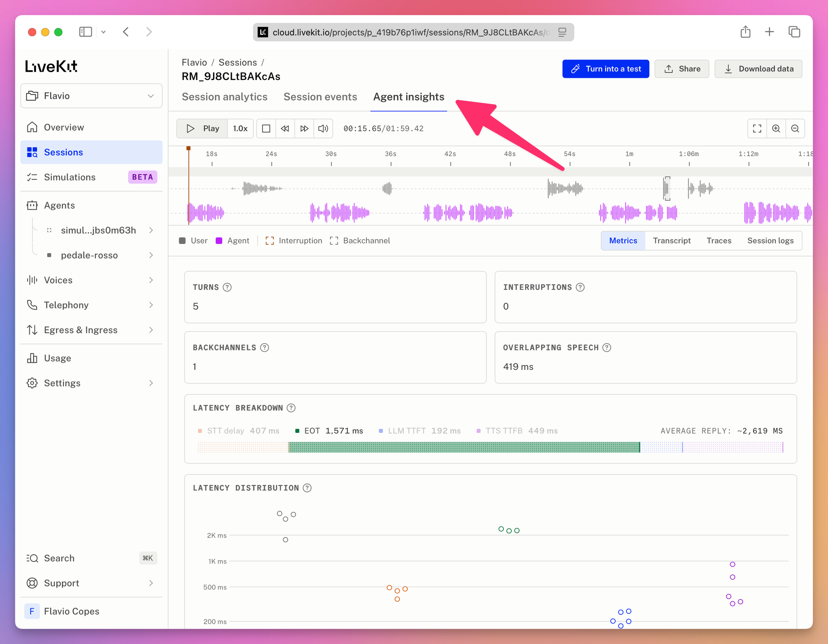Screen dimensions: 828x644
Task: Play the session recording
Action: (x=202, y=128)
